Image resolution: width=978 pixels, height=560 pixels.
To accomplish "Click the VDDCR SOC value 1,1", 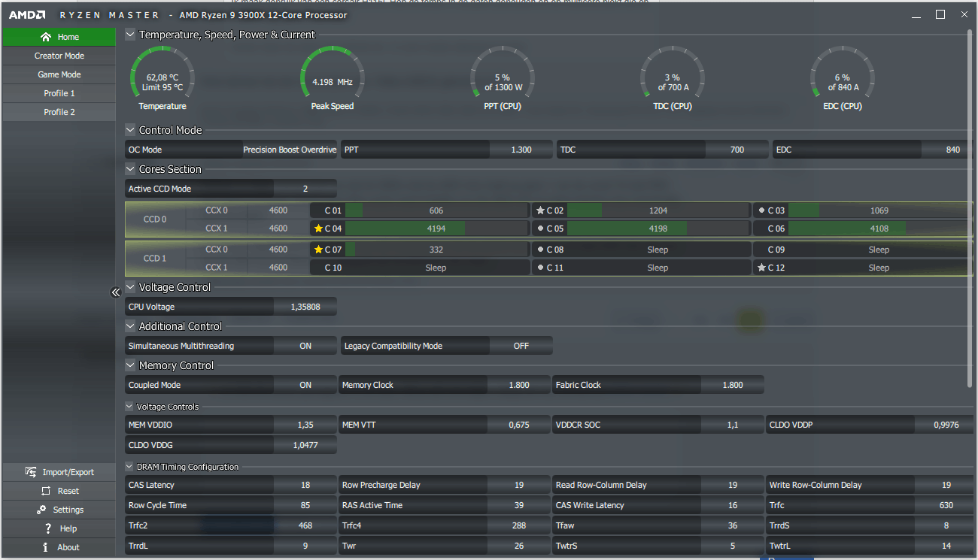I will coord(733,425).
